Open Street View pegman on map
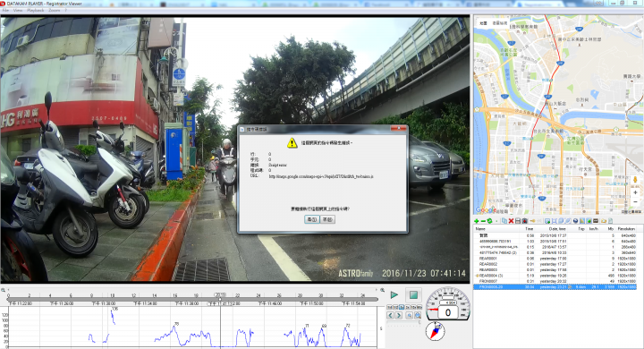644x349 pixels. (x=635, y=180)
